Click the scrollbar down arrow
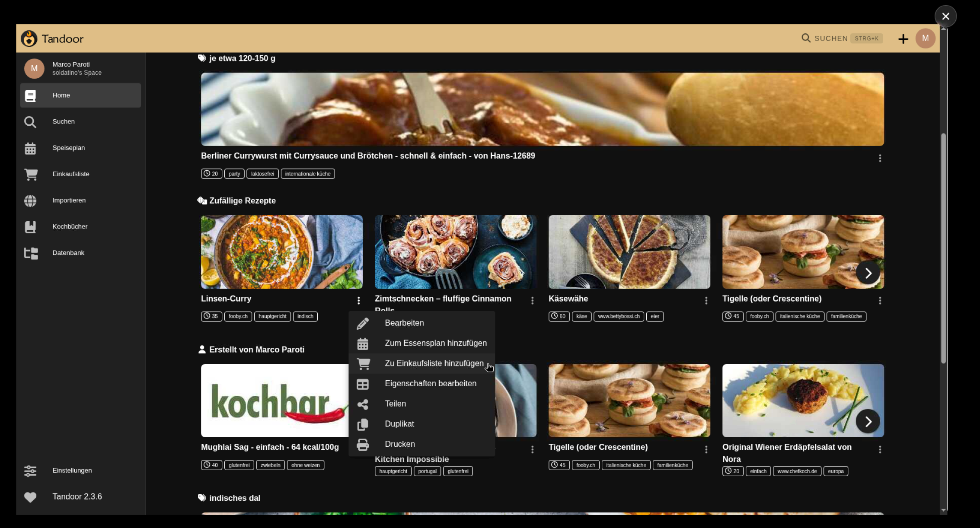 click(943, 510)
